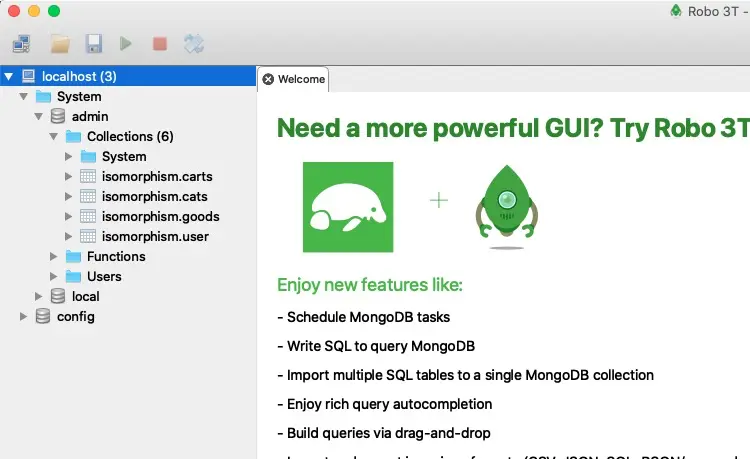Select the isomorphism.cats collection name
Viewport: 750px width, 459px height.
click(155, 197)
